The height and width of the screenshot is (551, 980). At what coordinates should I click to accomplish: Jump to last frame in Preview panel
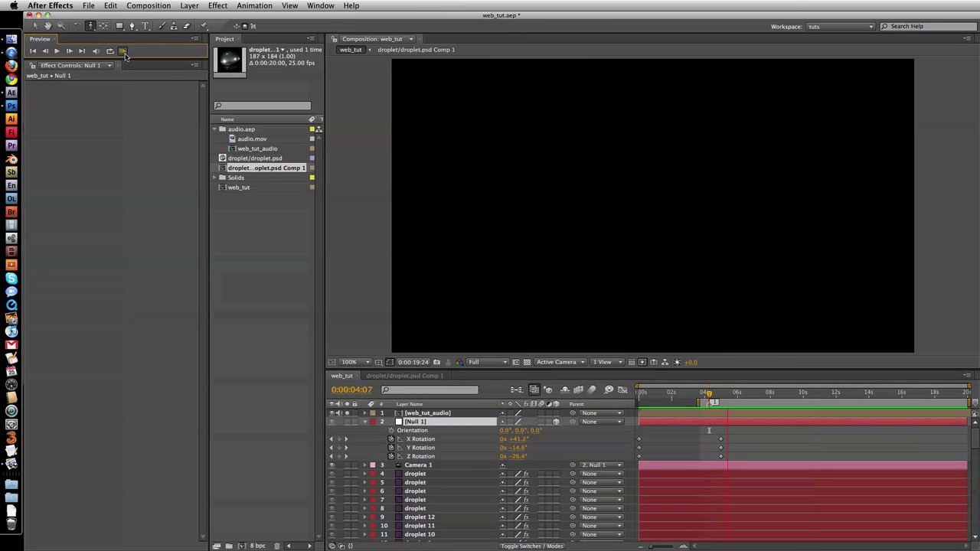82,51
